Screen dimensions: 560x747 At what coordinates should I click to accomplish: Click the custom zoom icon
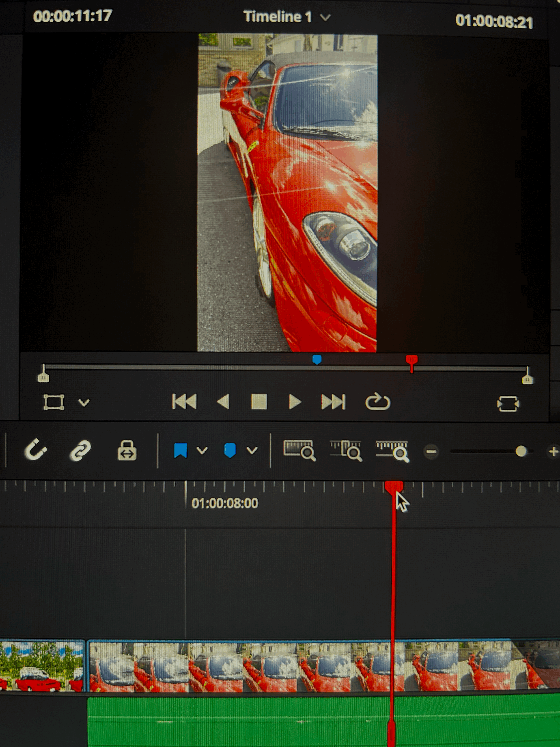pyautogui.click(x=392, y=451)
